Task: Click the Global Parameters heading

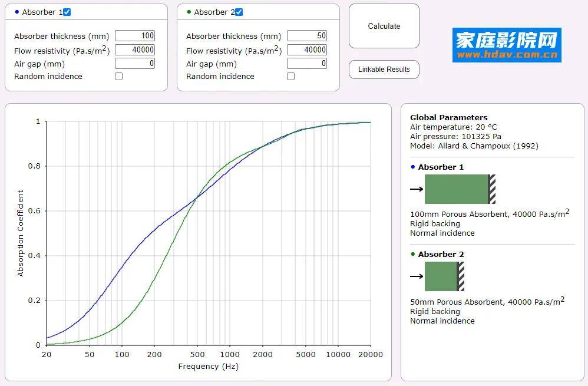Action: (x=448, y=118)
